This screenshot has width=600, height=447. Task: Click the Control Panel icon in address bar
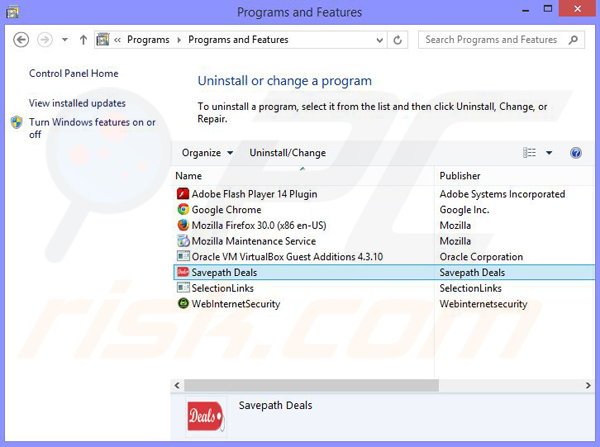pos(103,39)
